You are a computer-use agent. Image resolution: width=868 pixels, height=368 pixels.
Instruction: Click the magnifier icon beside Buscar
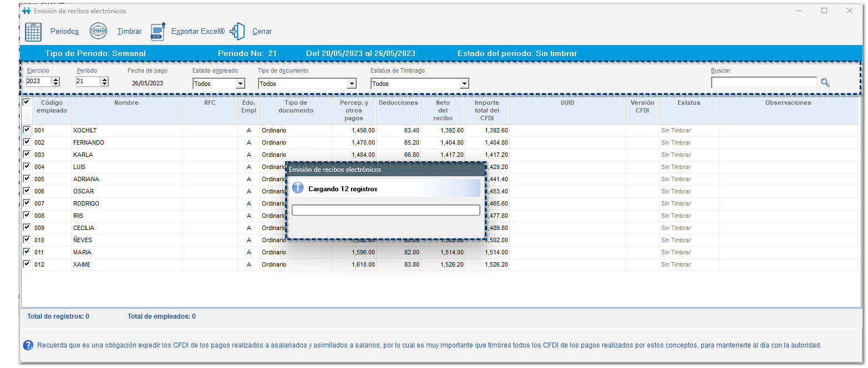825,82
